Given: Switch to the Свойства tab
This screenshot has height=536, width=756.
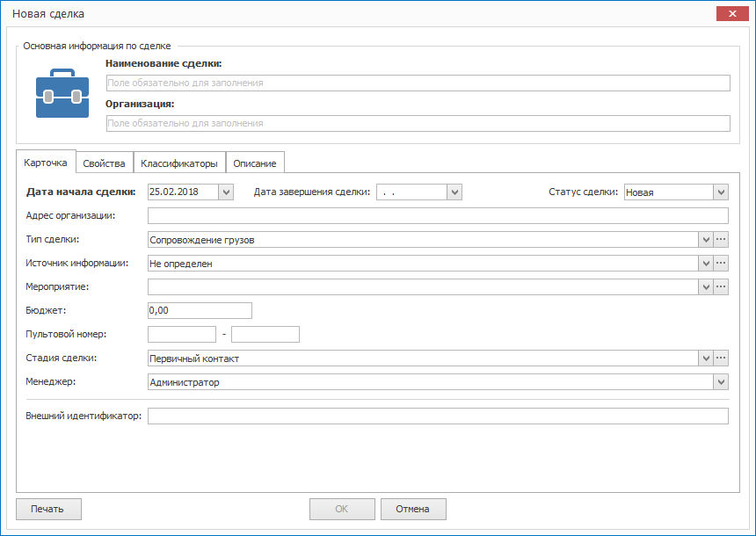Looking at the screenshot, I should 104,163.
